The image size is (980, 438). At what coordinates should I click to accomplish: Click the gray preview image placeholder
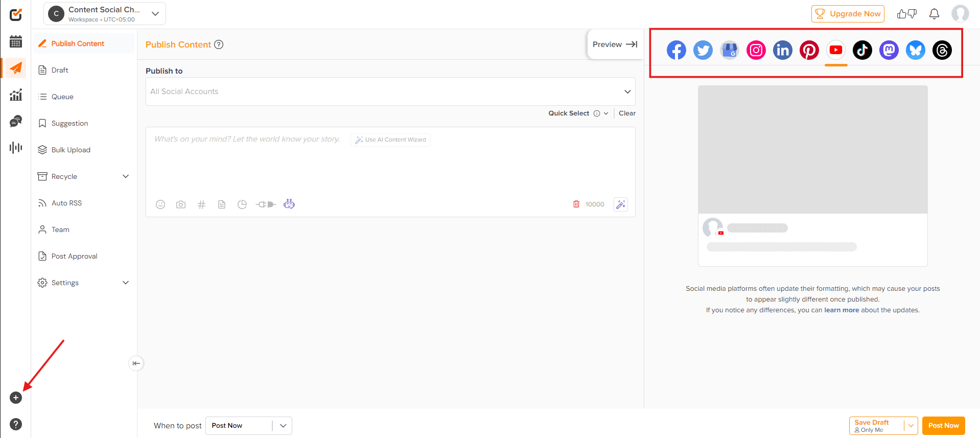812,150
